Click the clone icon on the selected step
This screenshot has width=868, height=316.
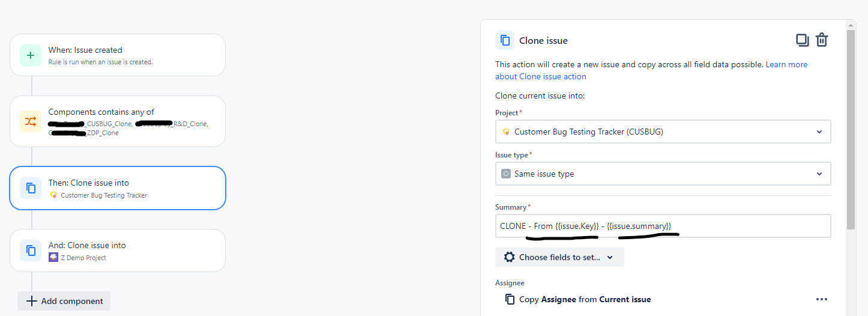pos(31,188)
